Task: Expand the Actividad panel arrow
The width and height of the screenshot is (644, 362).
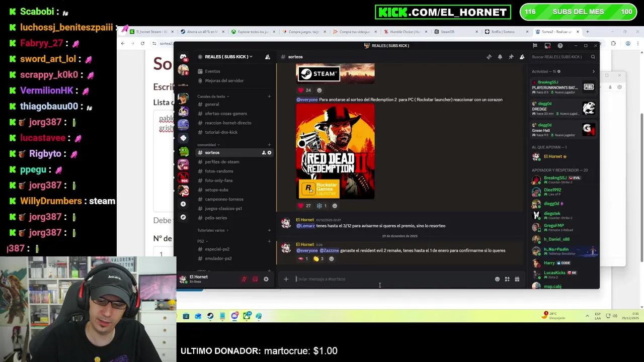Action: pyautogui.click(x=593, y=71)
